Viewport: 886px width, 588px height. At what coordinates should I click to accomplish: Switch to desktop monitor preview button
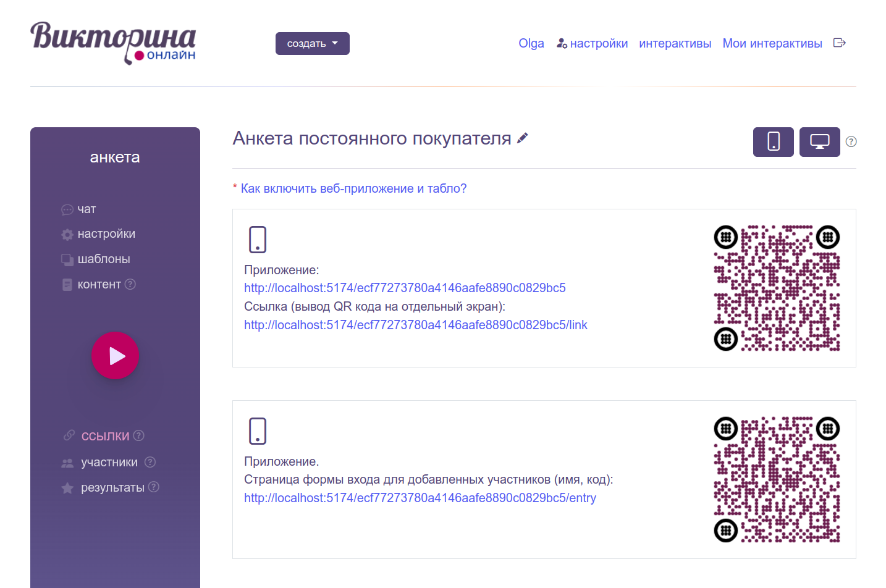[820, 142]
